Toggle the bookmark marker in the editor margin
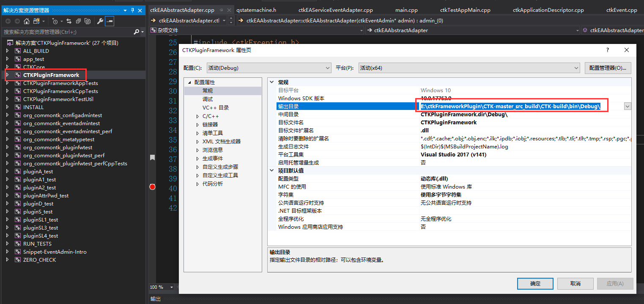Viewport: 644px width, 304px height. point(152,157)
